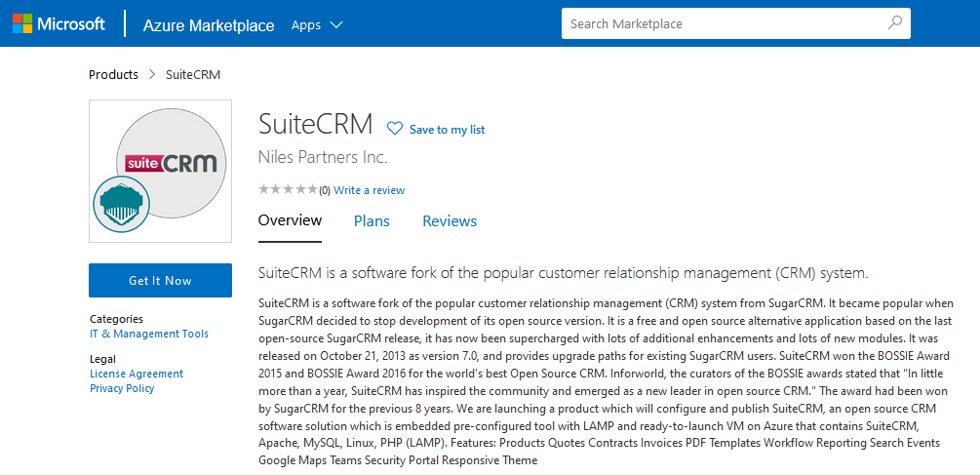Viewport: 980px width, 475px height.
Task: Click the heart icon to save
Action: pyautogui.click(x=395, y=129)
